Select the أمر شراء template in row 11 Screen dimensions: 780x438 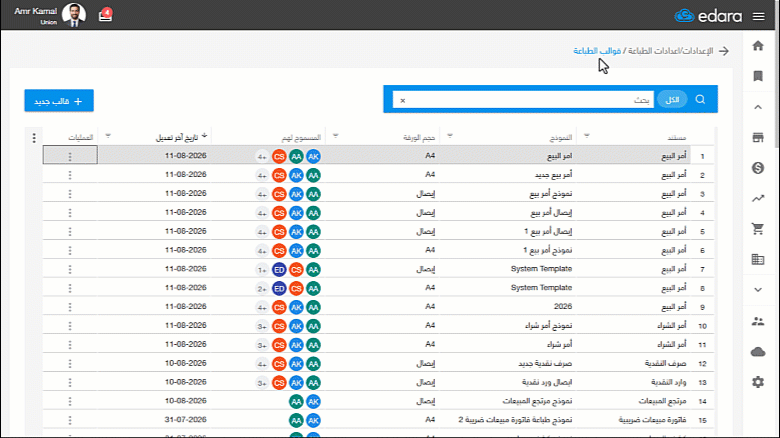[x=560, y=344]
